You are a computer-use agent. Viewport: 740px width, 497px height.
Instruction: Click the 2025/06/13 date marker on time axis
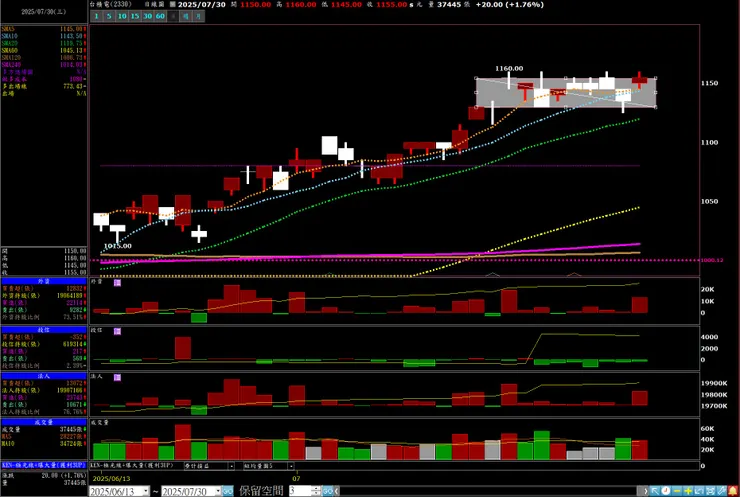111,479
